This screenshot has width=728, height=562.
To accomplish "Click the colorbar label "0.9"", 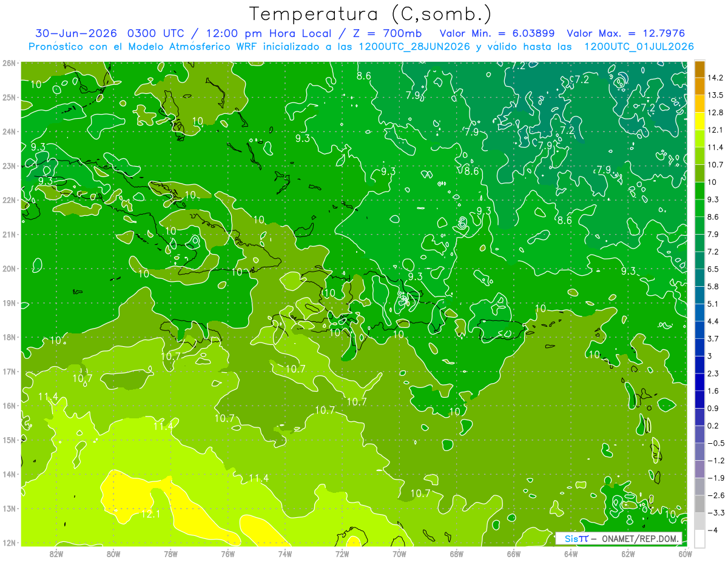I will point(713,408).
